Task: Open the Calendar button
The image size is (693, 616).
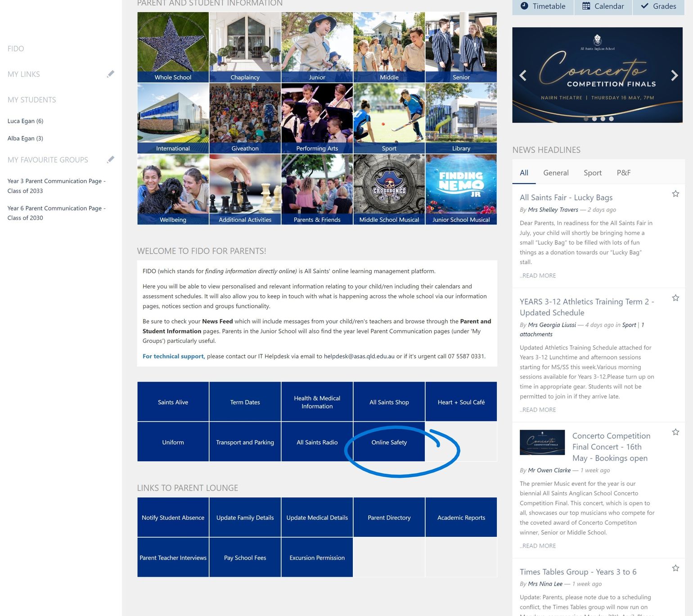Action: click(x=603, y=6)
